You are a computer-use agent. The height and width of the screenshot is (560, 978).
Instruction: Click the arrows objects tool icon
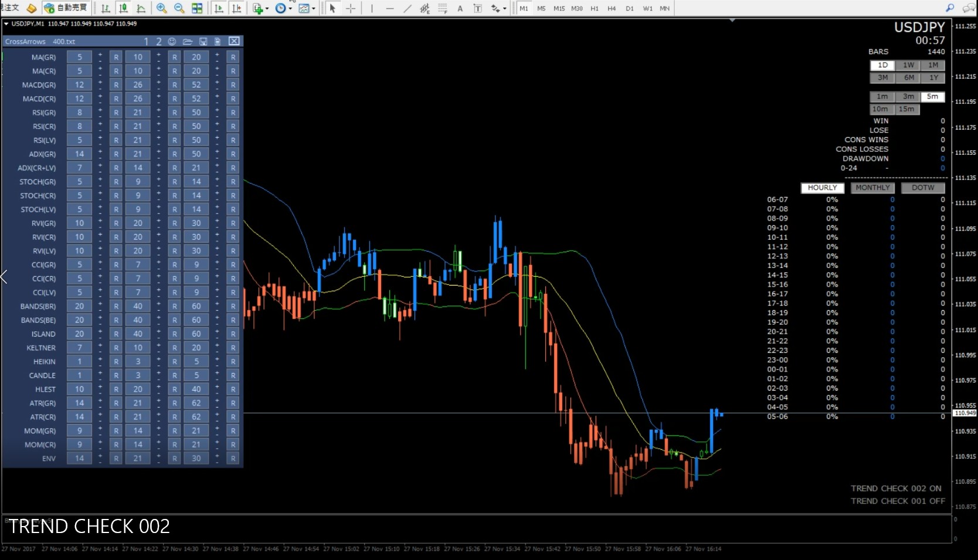[496, 8]
